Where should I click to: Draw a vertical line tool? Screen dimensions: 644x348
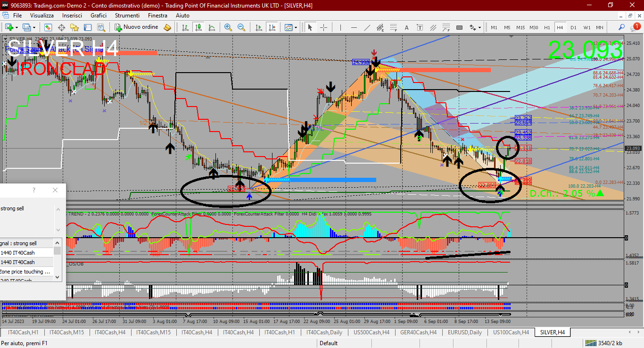pos(341,27)
